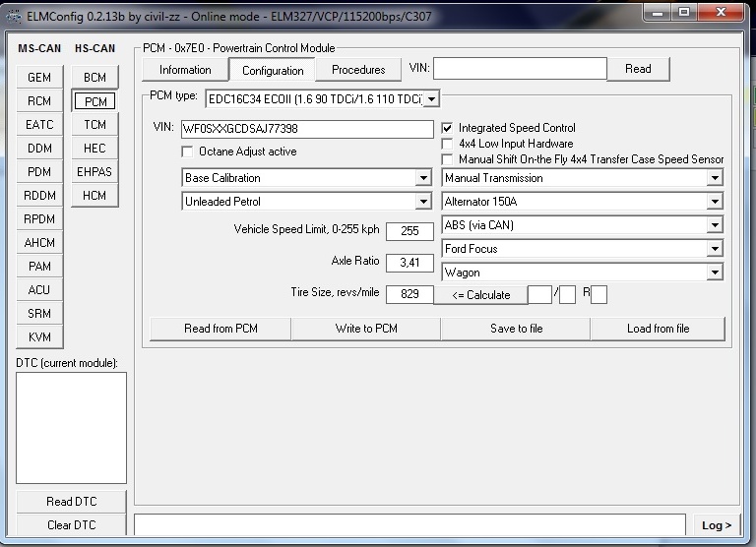
Task: Expand the Manual Transmission dropdown
Action: pyautogui.click(x=715, y=178)
